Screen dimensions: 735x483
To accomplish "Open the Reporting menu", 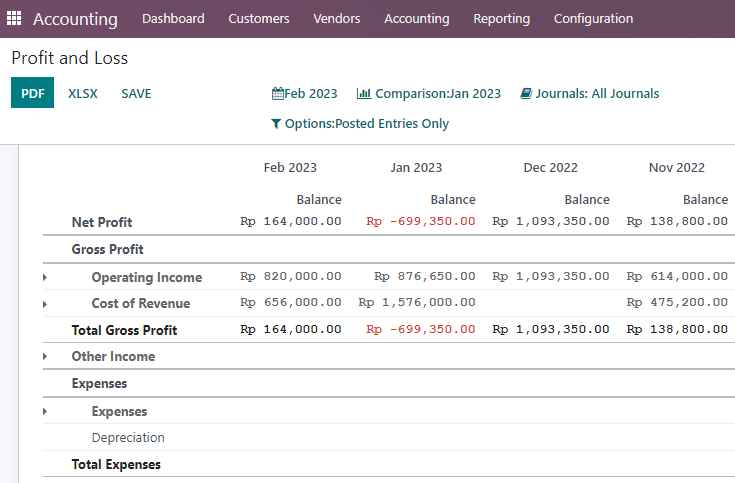I will (x=502, y=19).
